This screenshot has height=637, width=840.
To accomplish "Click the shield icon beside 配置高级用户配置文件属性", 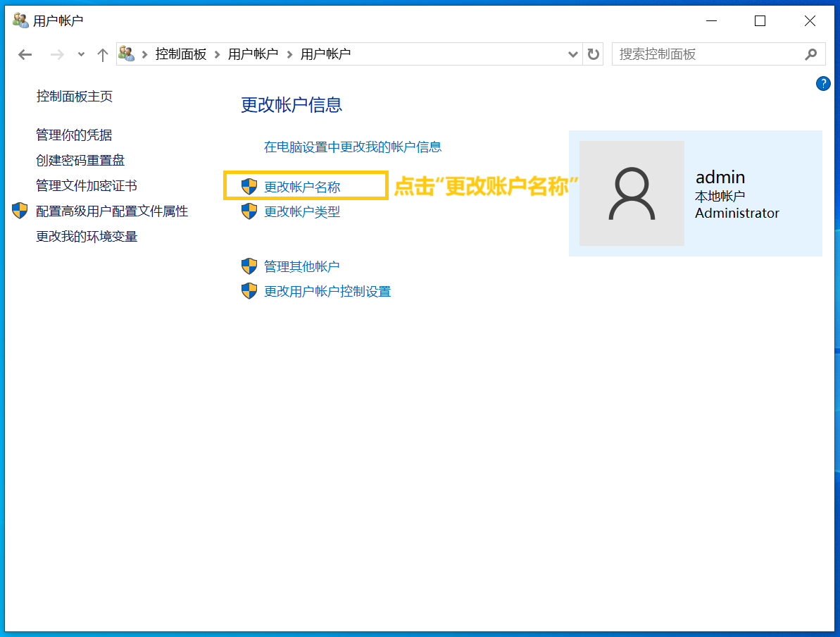I will [19, 211].
